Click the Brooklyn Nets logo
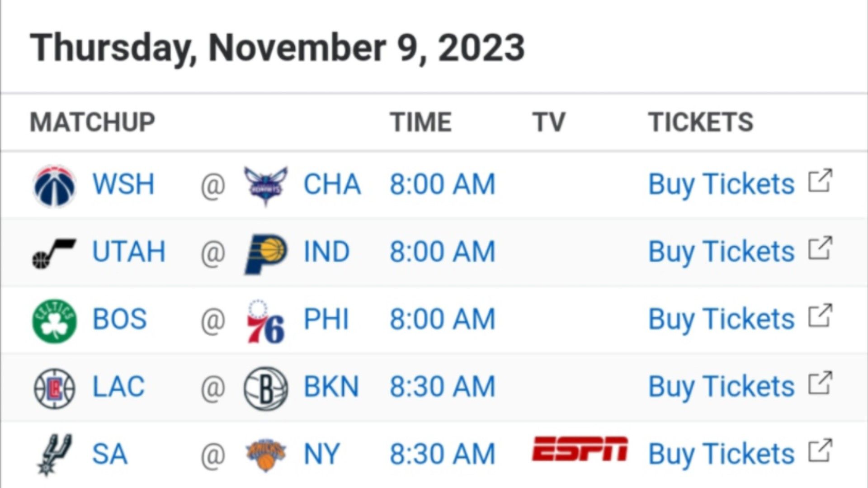868x488 pixels. coord(265,388)
